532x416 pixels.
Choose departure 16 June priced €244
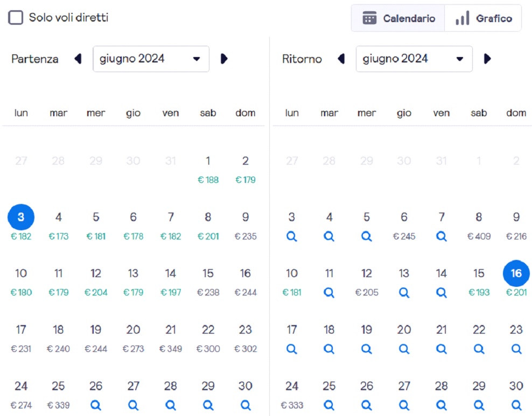tap(246, 282)
